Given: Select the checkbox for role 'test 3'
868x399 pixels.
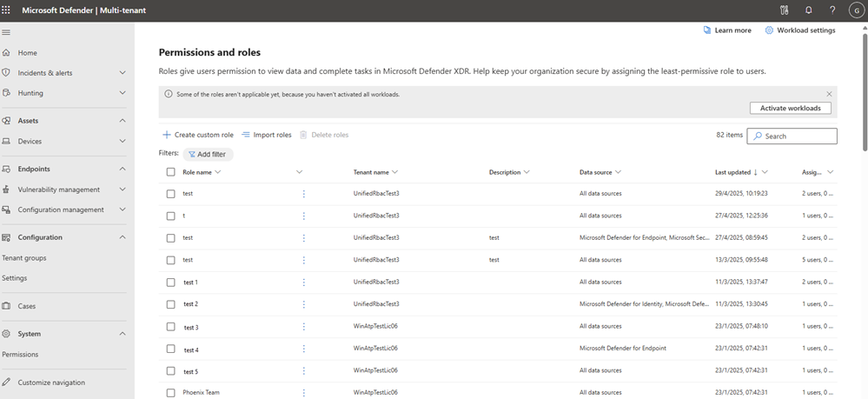Looking at the screenshot, I should coord(170,327).
